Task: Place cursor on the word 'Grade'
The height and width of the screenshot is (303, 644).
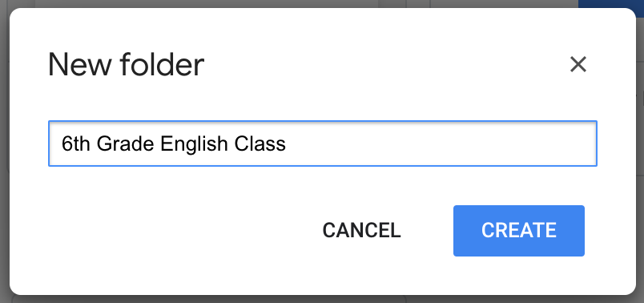Action: point(125,144)
